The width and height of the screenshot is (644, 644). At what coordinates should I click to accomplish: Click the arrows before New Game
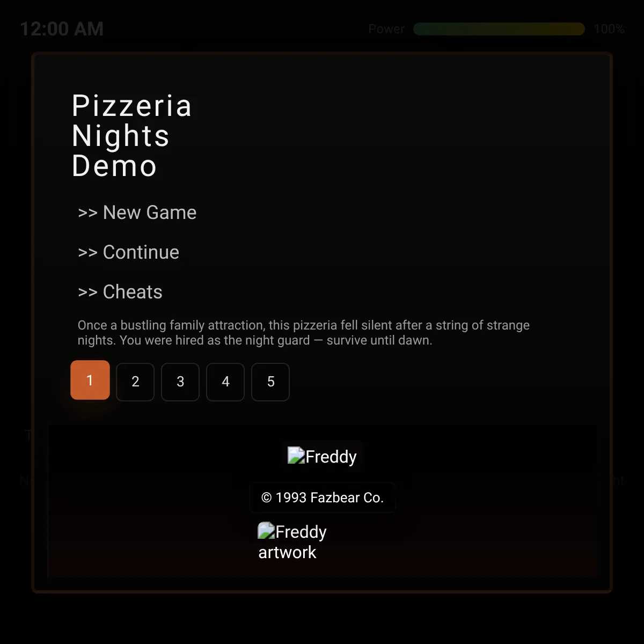87,213
